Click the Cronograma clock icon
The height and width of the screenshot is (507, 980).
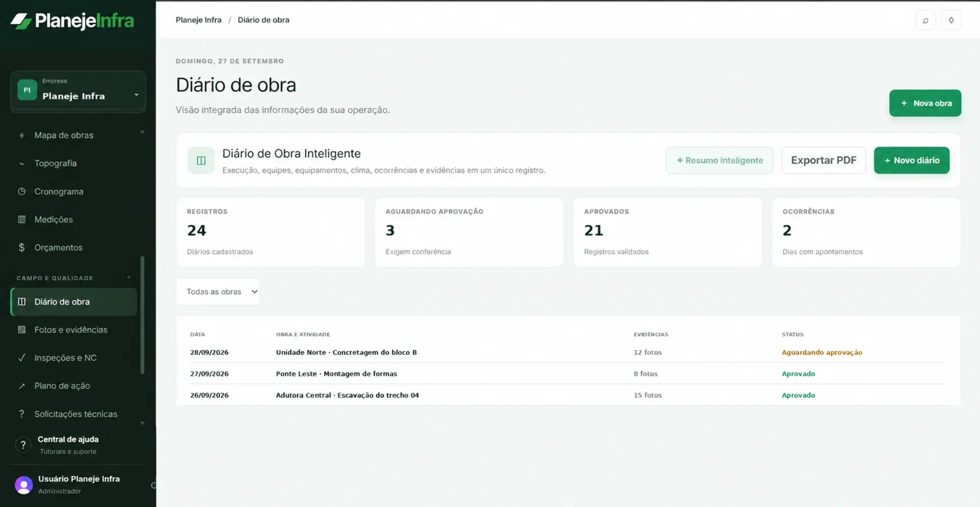[x=21, y=192]
